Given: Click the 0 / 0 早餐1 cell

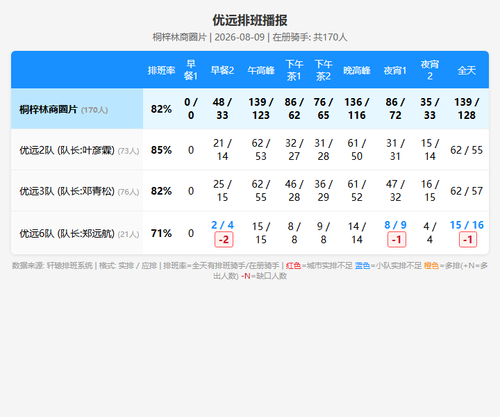Looking at the screenshot, I should click(x=191, y=109).
